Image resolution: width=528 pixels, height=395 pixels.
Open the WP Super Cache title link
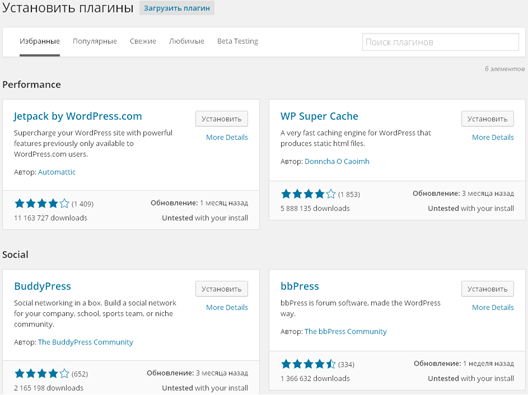[319, 116]
